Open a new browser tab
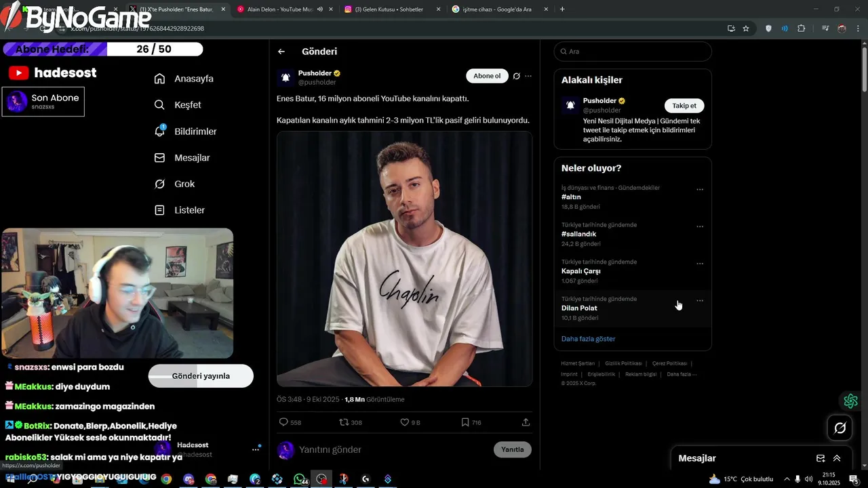Screen dimensions: 868x488 [562, 9]
